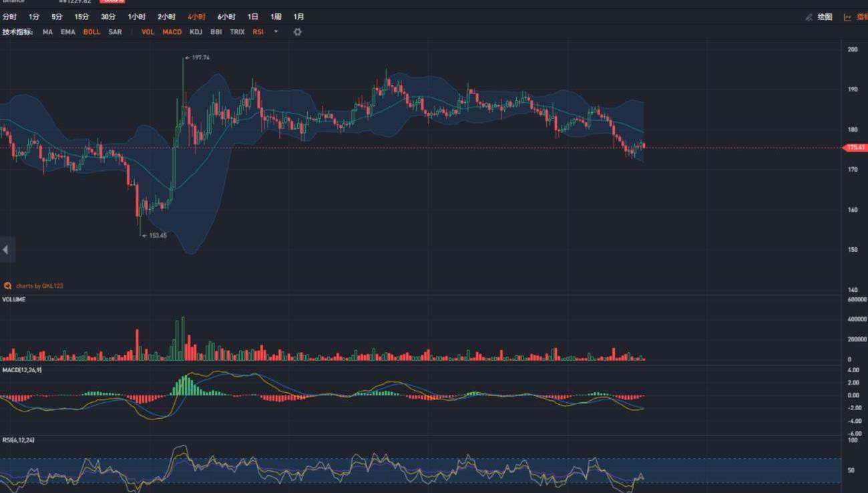Switch chart to 6小时 interval
Screen dimensions: 868x493
pyautogui.click(x=226, y=17)
